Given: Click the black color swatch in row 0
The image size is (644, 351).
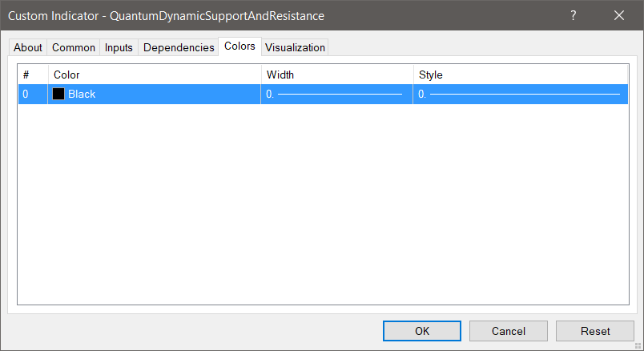Looking at the screenshot, I should 59,94.
